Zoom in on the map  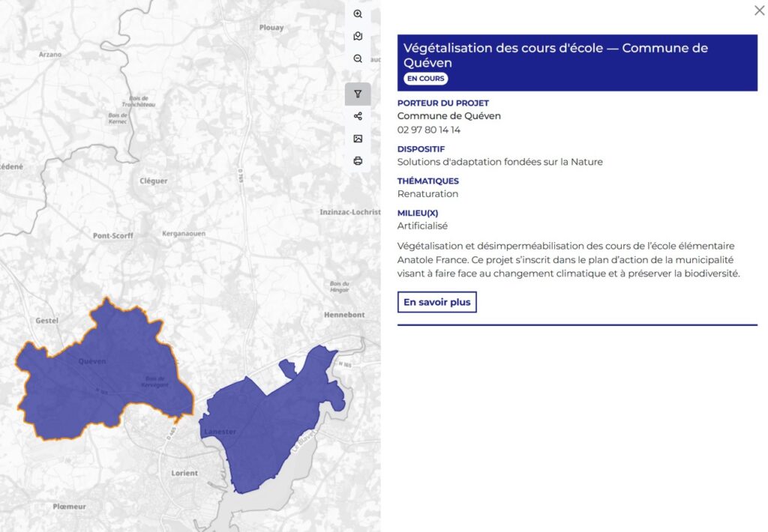358,14
